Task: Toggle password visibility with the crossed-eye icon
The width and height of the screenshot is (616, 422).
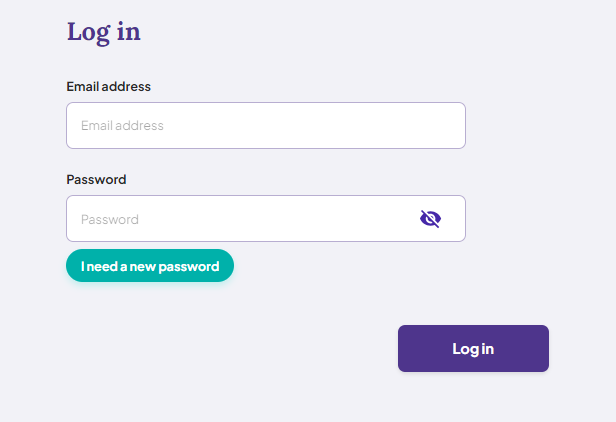Action: click(x=430, y=219)
